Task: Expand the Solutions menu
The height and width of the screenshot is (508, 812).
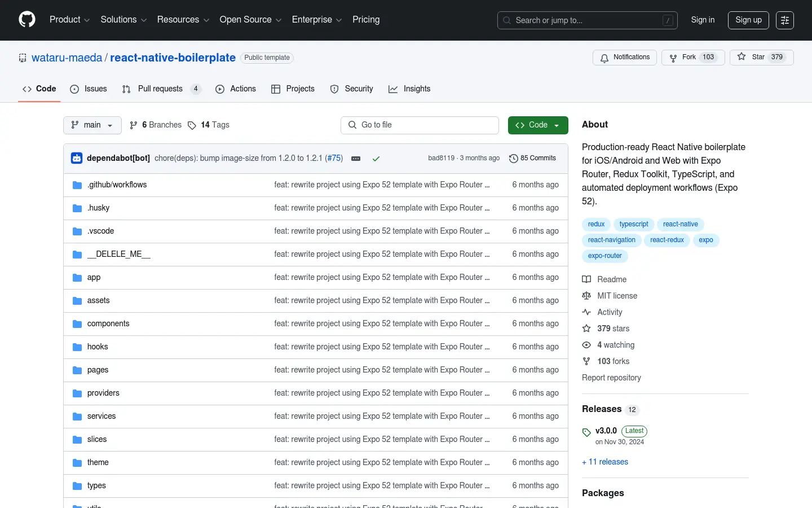Action: (123, 20)
